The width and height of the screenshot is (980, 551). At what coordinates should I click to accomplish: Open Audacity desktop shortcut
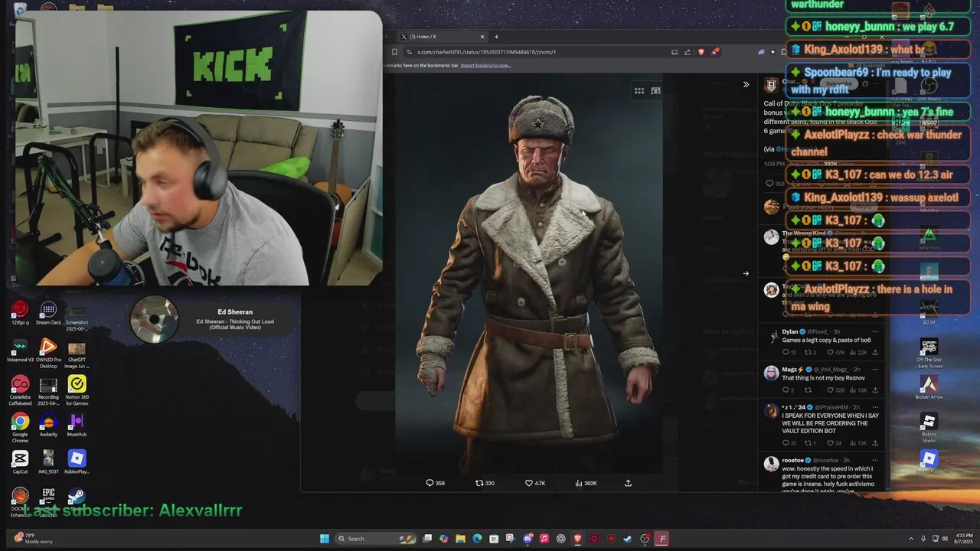tap(48, 425)
